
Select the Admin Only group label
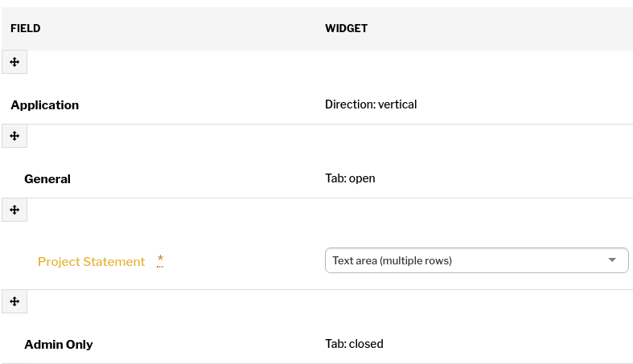click(59, 345)
